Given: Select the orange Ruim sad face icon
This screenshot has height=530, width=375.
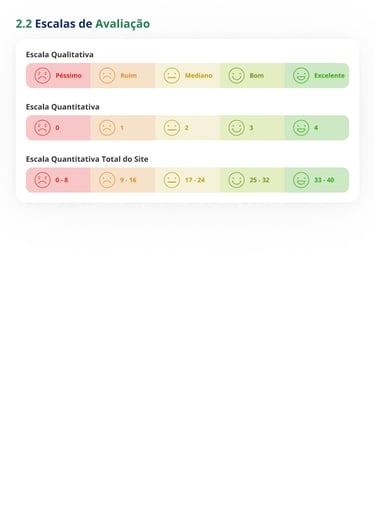Looking at the screenshot, I should pos(107,75).
